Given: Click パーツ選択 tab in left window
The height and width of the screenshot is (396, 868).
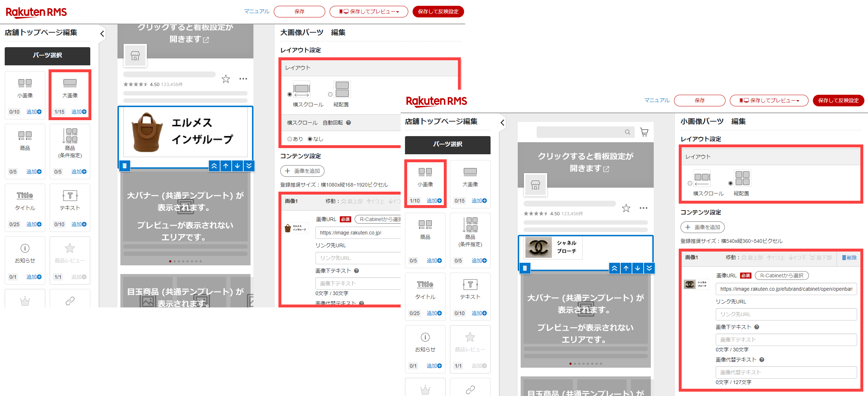Looking at the screenshot, I should click(x=47, y=56).
